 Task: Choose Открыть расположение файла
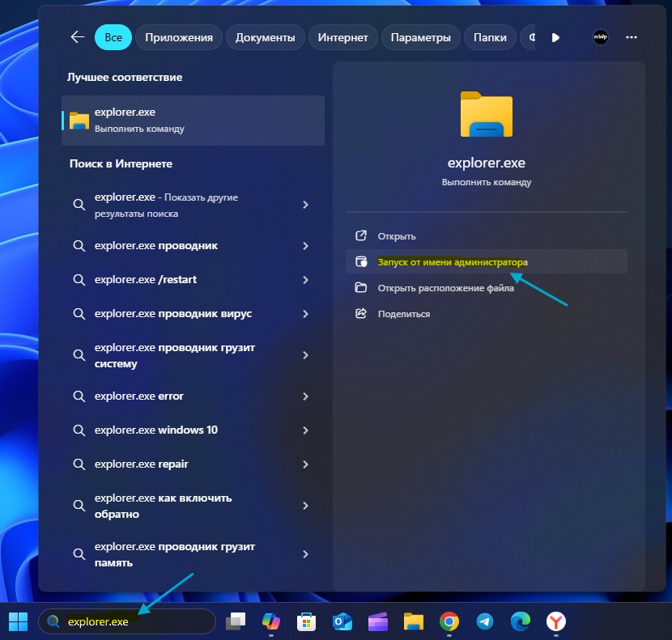pos(487,288)
